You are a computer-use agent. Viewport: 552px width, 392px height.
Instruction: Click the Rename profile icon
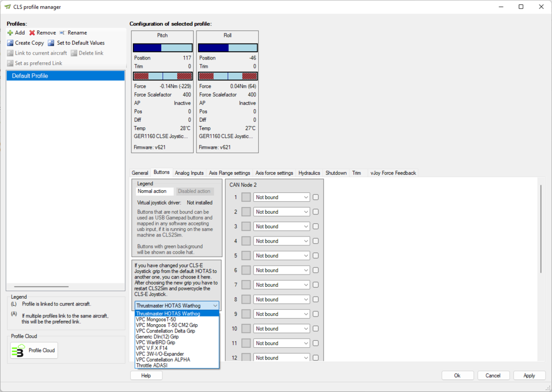click(x=63, y=33)
